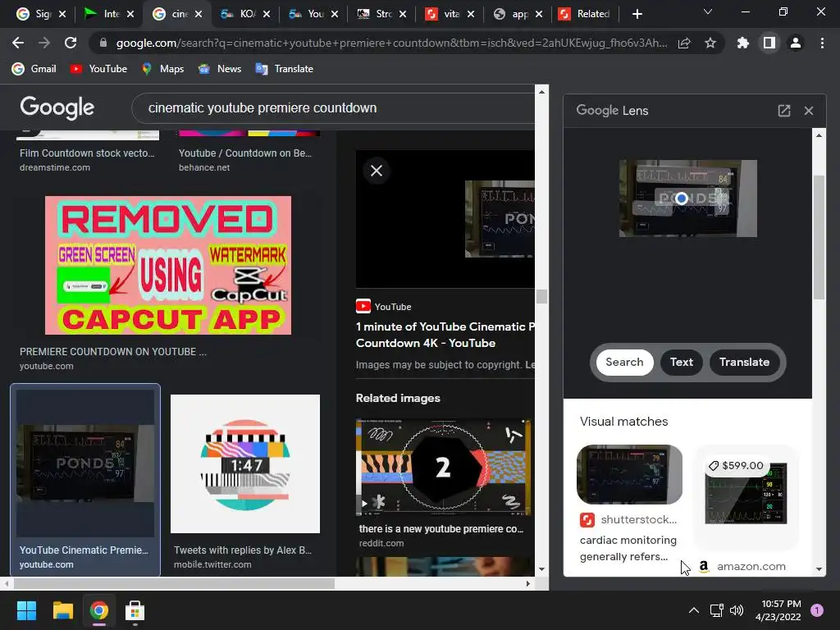Open the Translate bookmark

pos(285,69)
